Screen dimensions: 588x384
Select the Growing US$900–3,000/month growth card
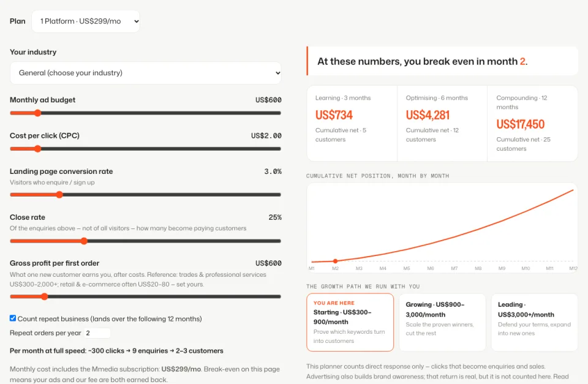coord(442,322)
